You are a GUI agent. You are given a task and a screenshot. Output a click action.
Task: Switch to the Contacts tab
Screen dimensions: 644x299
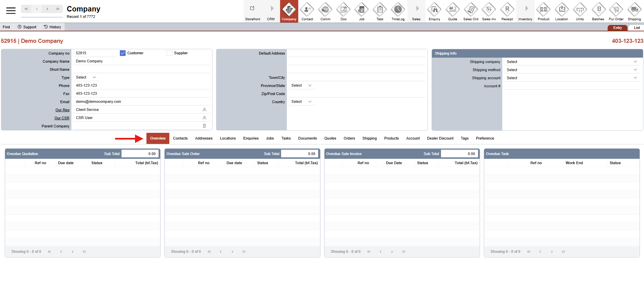pyautogui.click(x=180, y=139)
